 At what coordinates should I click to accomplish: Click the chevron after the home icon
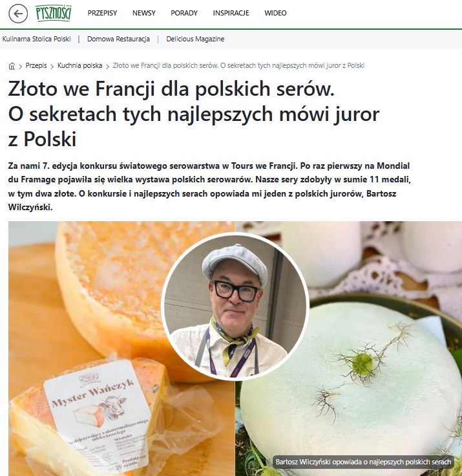(x=20, y=66)
